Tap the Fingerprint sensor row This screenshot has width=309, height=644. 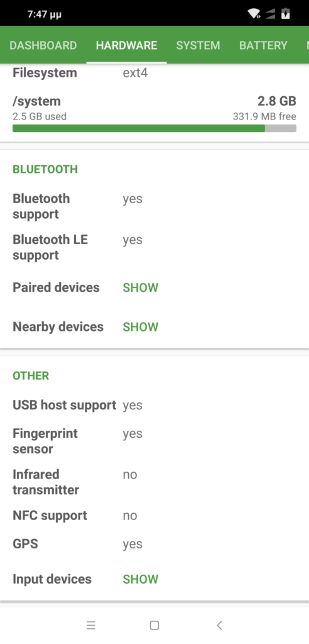click(x=154, y=441)
